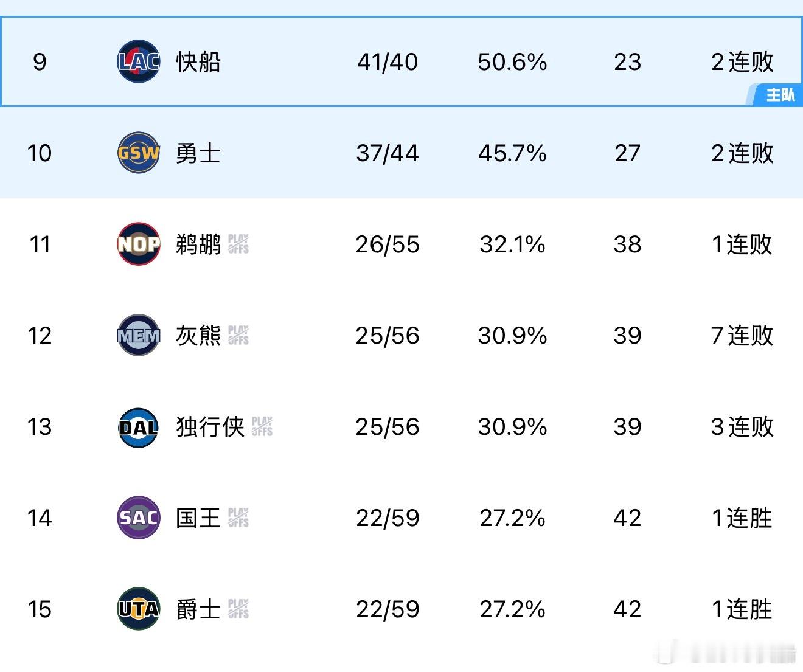The image size is (803, 672).
Task: Click the eliminated playoffs badge next to 国王
Action: point(240,518)
